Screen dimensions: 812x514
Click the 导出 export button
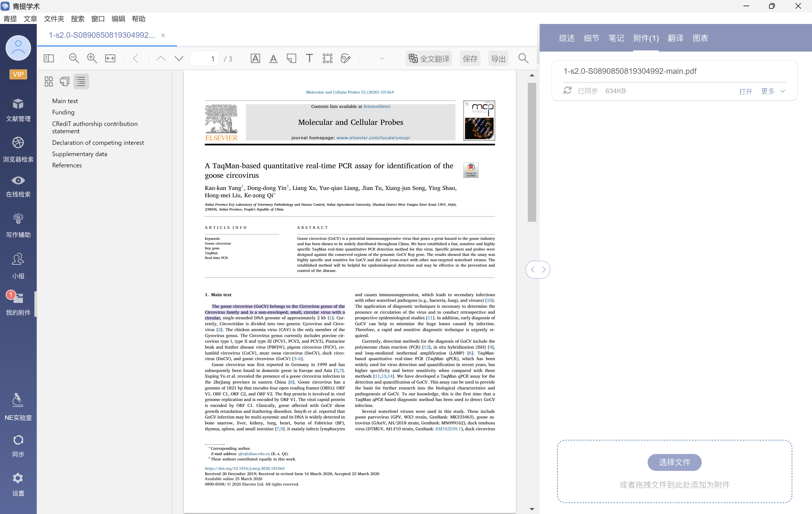pos(498,59)
